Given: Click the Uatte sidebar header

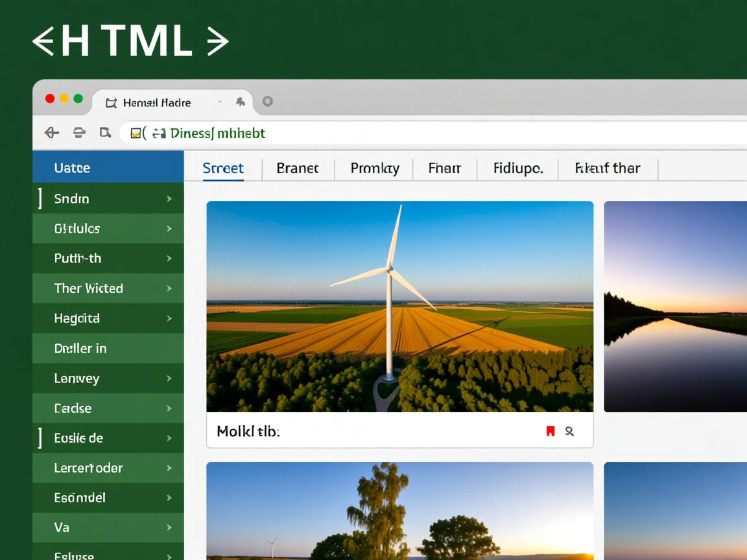Looking at the screenshot, I should coord(72,168).
